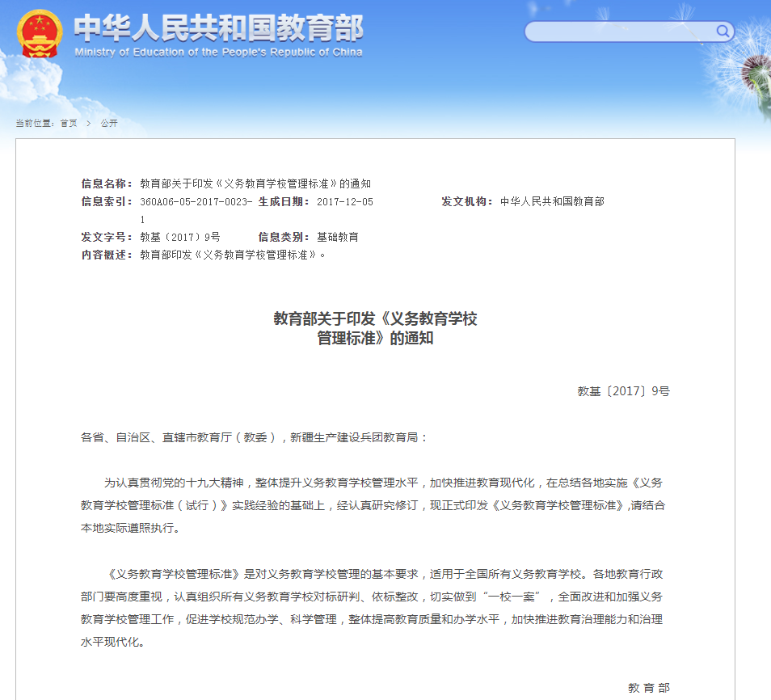771x700 pixels.
Task: Click the addressee line 各省、自治区、直辖市教育厅
Action: point(255,436)
